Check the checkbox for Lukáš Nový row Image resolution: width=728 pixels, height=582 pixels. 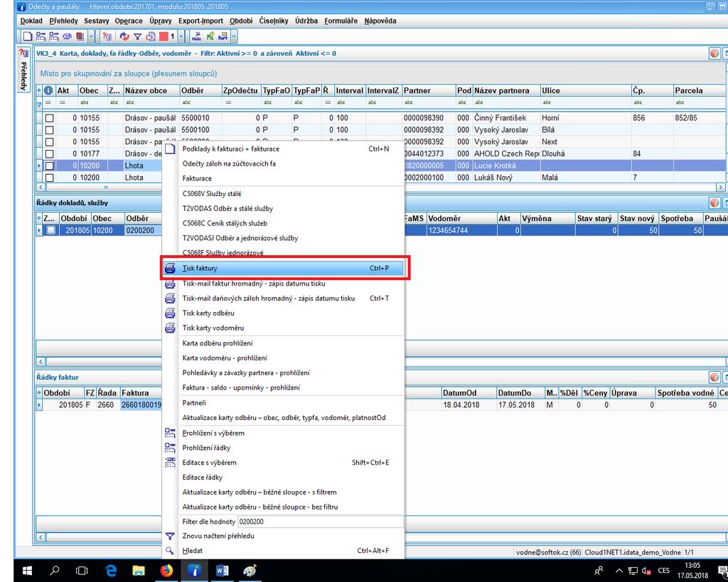coord(50,178)
